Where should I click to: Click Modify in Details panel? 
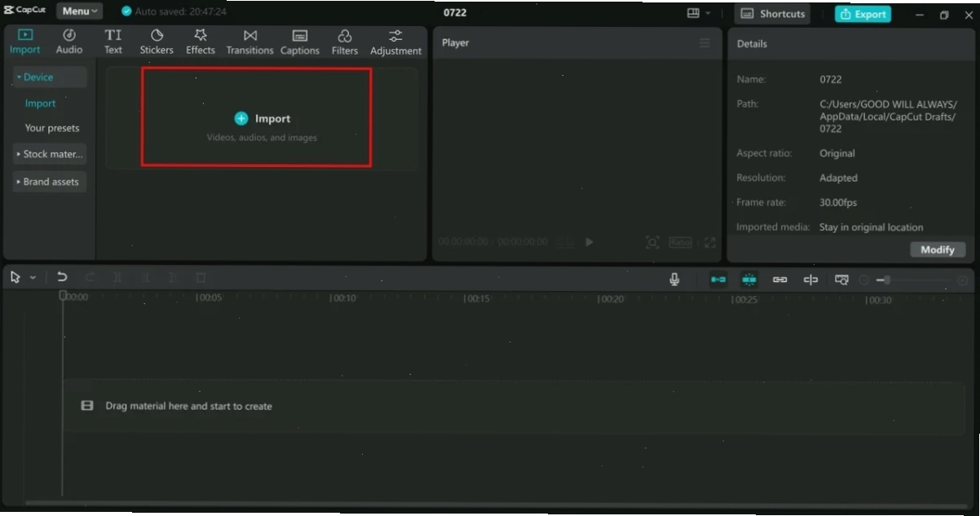pyautogui.click(x=938, y=249)
